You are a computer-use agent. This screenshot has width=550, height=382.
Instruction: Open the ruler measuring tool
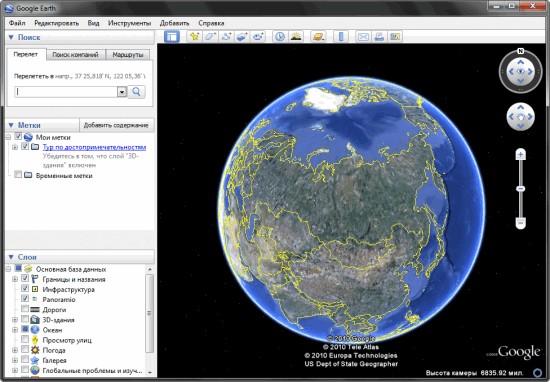click(341, 36)
